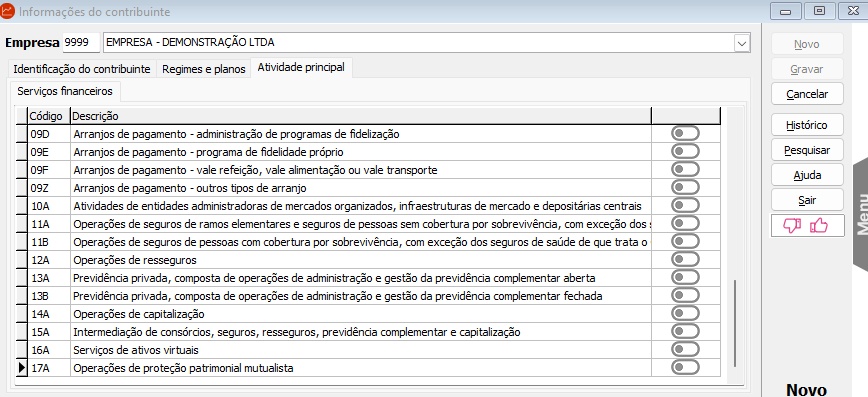868x397 pixels.
Task: Click the Descrição column header
Action: coord(361,116)
